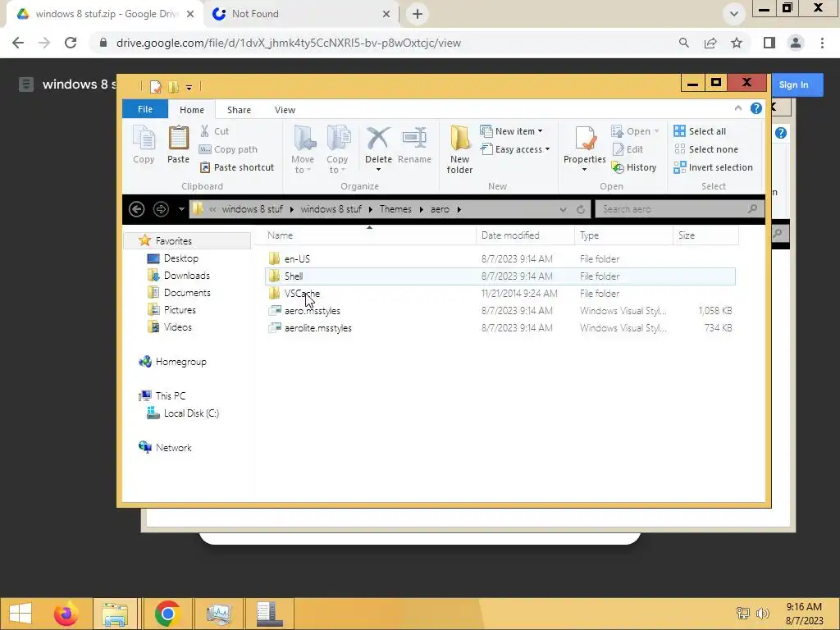Click Favorites in the navigation pane
Screen dimensions: 840x630
click(x=174, y=241)
